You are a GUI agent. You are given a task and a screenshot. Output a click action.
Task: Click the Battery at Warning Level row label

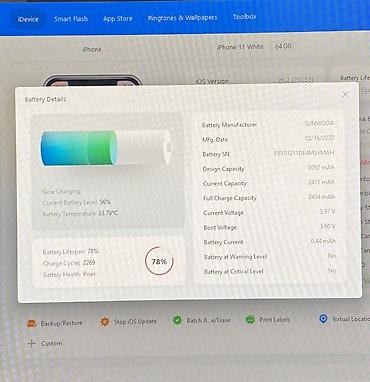click(x=236, y=257)
